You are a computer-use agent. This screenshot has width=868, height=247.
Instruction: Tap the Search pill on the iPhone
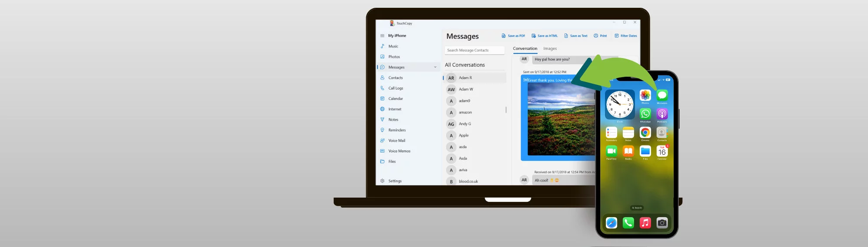[x=637, y=208]
